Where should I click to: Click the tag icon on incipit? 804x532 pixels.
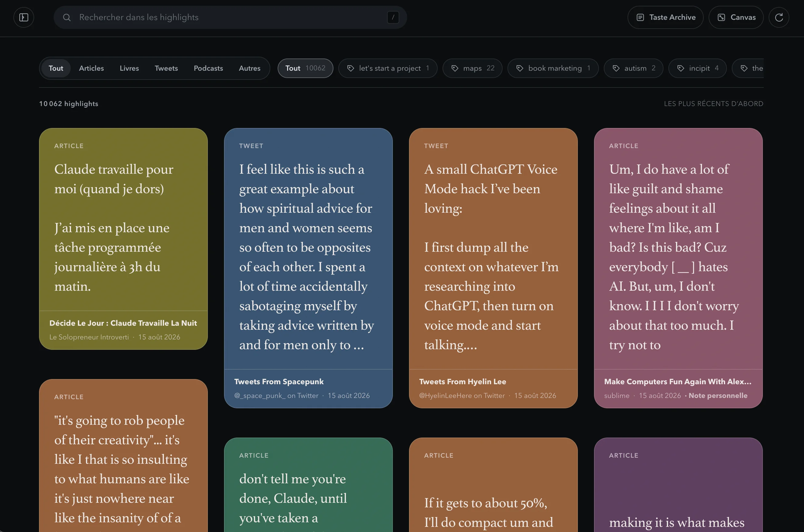681,68
